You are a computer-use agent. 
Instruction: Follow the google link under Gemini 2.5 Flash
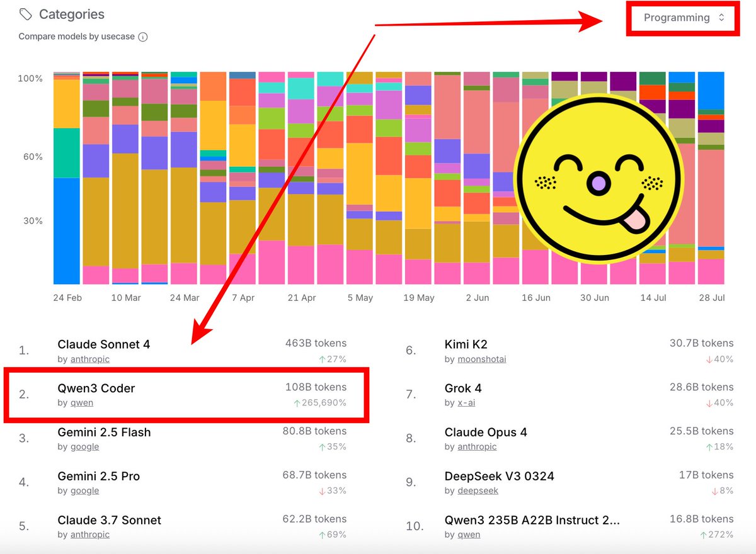point(84,447)
